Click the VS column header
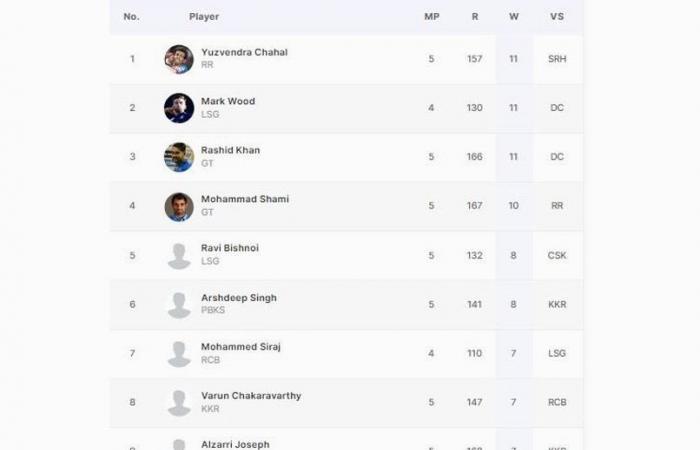 557,17
